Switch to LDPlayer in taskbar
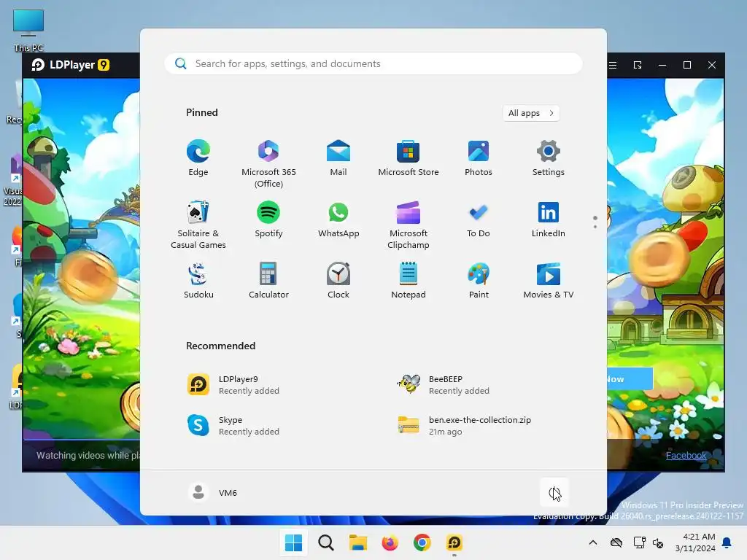 tap(454, 542)
